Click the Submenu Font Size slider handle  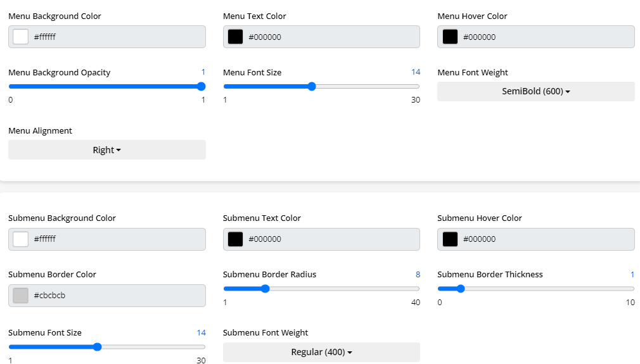pyautogui.click(x=97, y=347)
